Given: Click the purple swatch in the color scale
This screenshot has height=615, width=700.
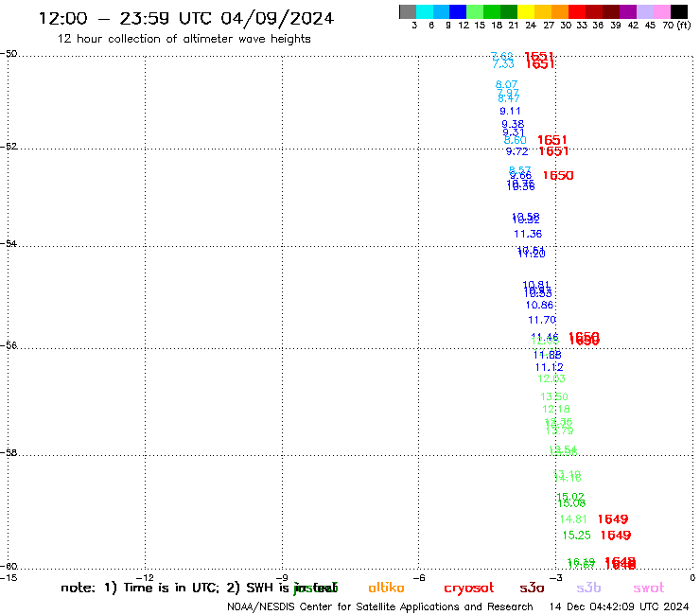Looking at the screenshot, I should pos(628,11).
